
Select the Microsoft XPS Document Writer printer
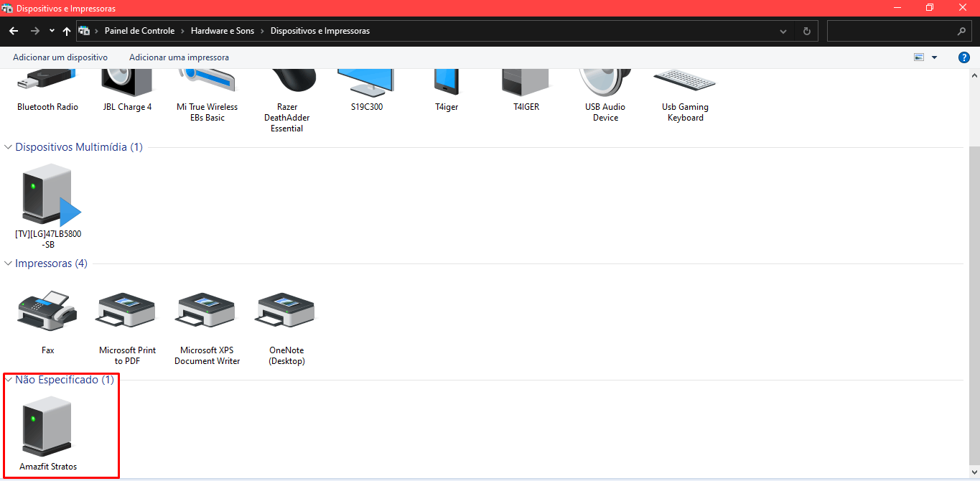207,311
